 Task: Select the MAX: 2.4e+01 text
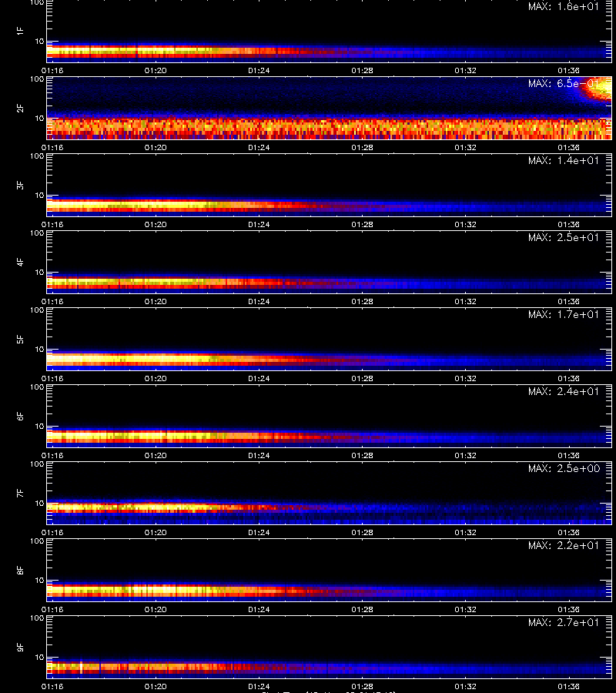click(x=564, y=391)
